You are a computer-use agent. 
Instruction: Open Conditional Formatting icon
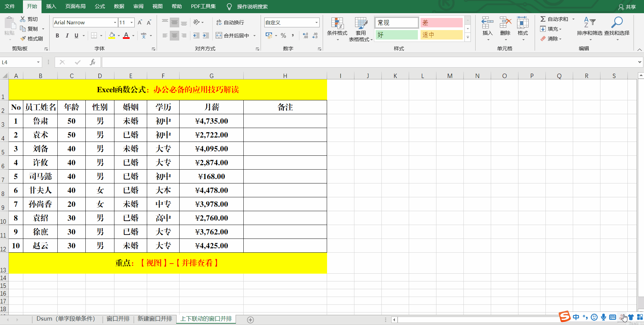click(337, 24)
